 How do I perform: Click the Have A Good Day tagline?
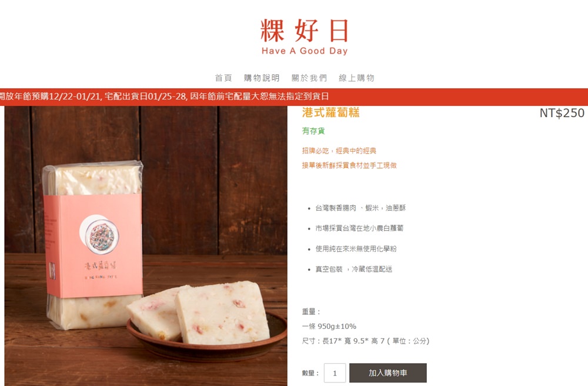(305, 51)
